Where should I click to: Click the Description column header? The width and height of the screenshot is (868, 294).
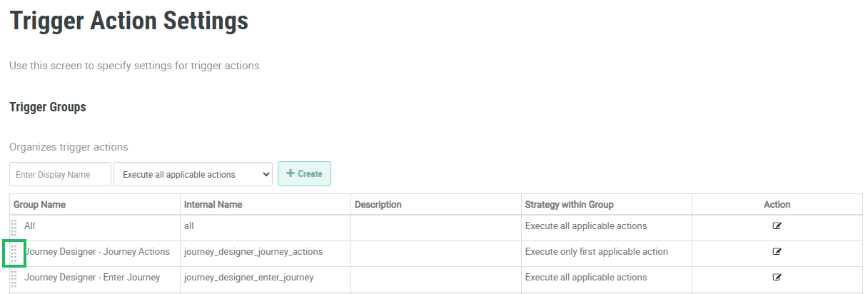coord(378,205)
